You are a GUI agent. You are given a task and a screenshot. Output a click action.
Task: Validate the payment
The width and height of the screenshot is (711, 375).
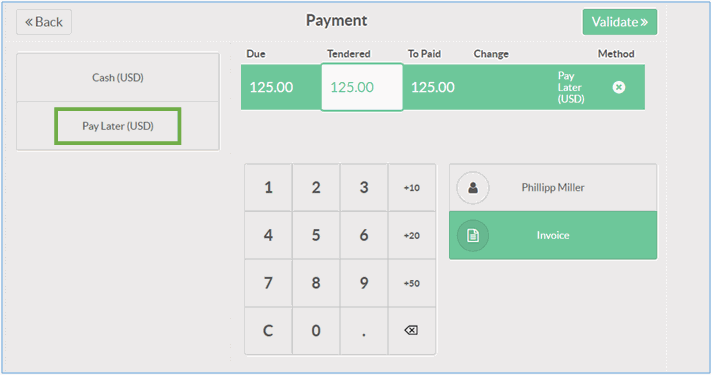(x=619, y=22)
